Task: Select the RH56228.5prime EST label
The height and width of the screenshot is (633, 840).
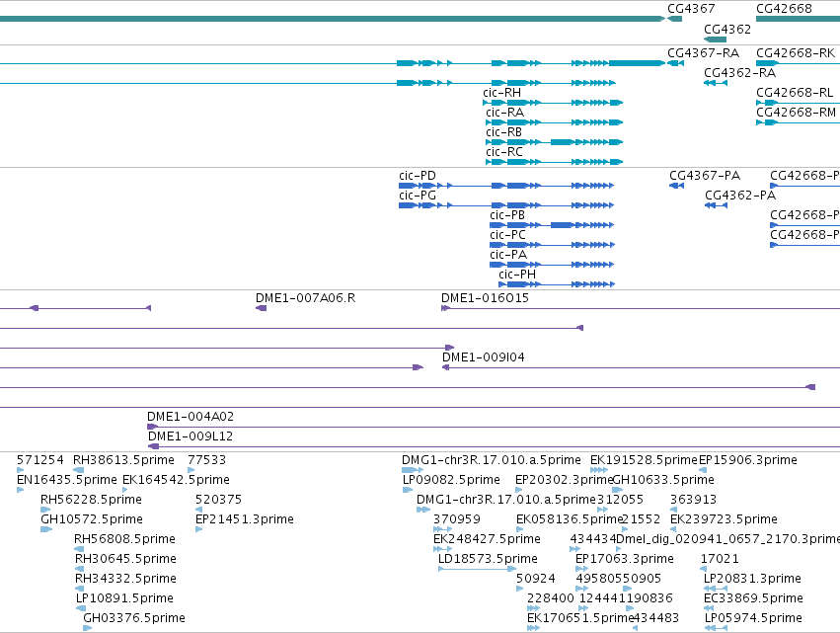Action: (91, 500)
